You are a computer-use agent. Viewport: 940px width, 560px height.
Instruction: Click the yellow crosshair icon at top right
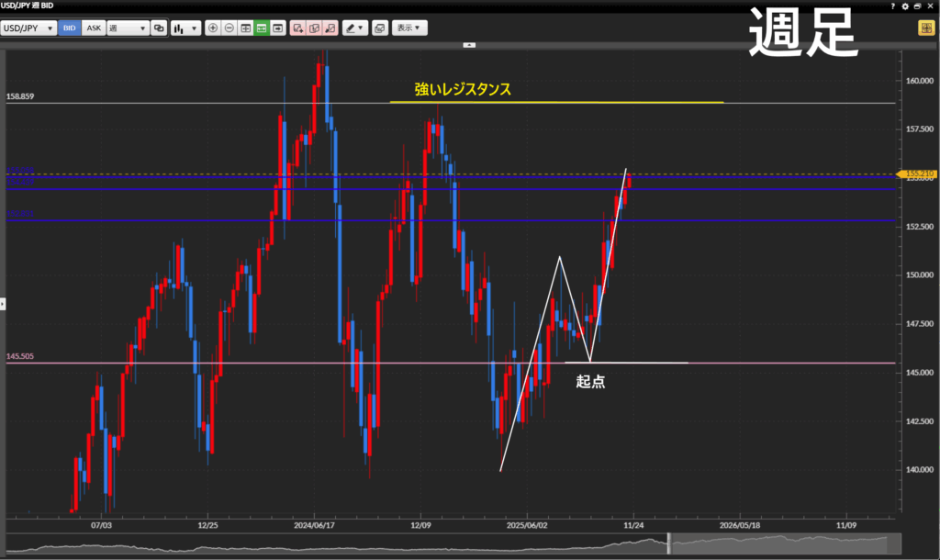pyautogui.click(x=924, y=28)
